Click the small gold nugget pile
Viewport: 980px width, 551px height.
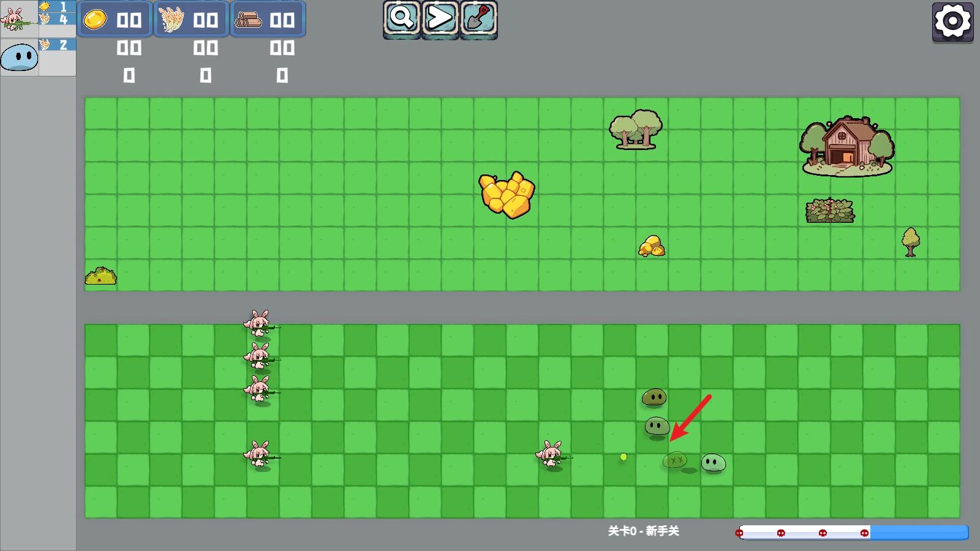pos(652,246)
